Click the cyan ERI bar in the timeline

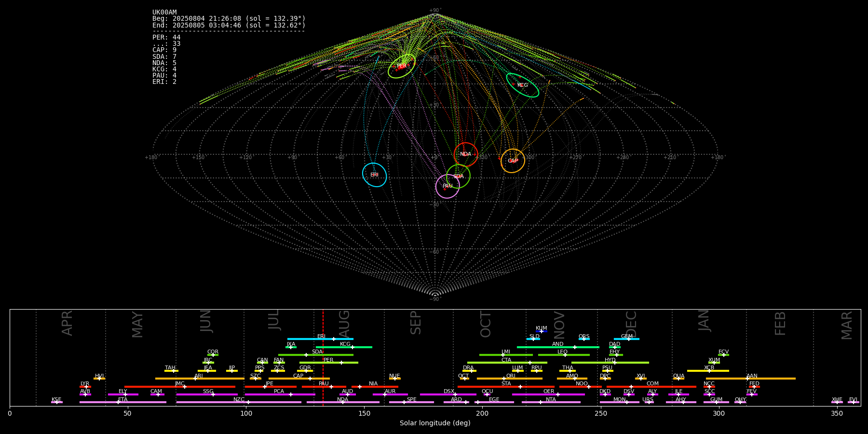coord(320,339)
